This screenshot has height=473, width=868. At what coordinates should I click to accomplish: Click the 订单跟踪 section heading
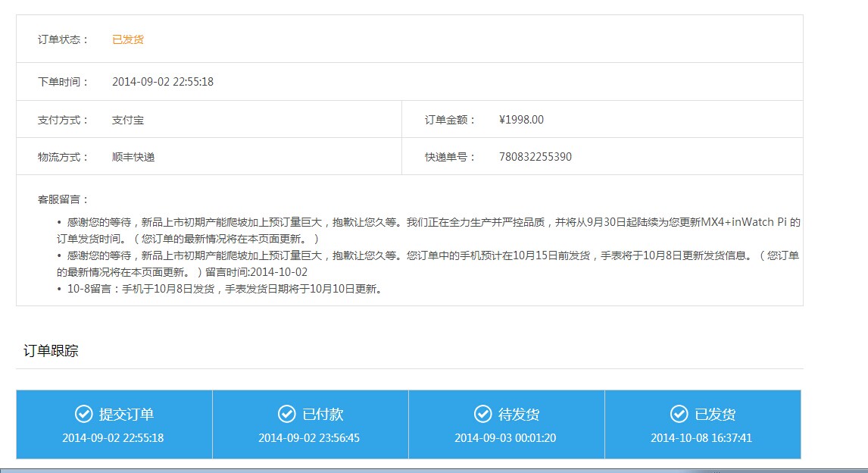[x=51, y=351]
